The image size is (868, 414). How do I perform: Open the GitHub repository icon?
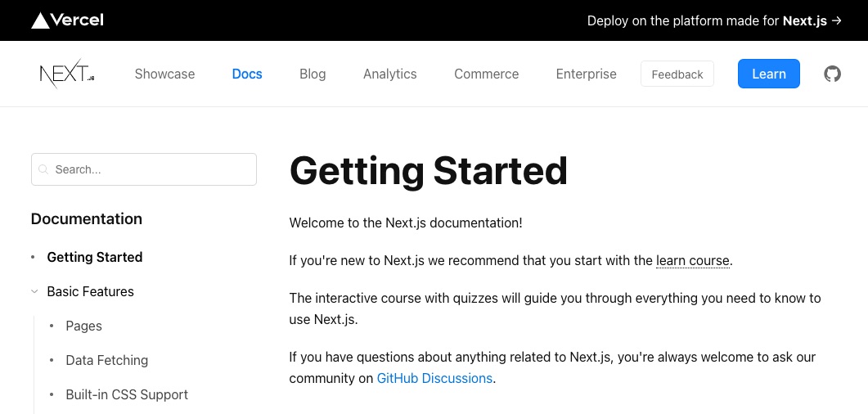point(832,74)
